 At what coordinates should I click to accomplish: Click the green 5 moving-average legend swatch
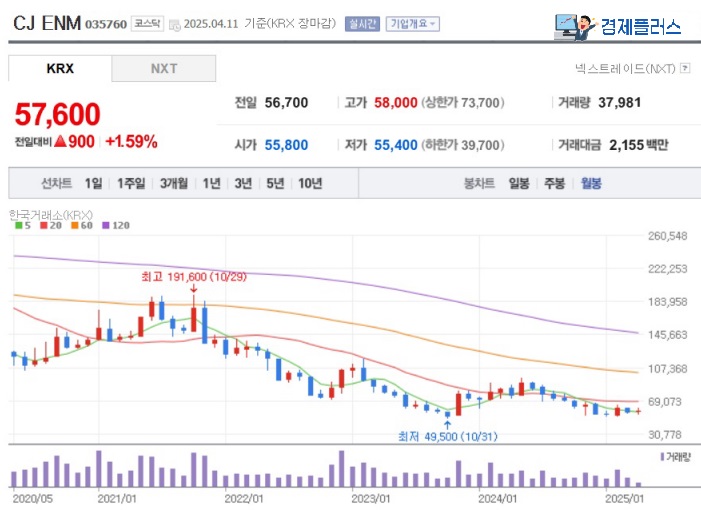point(19,225)
